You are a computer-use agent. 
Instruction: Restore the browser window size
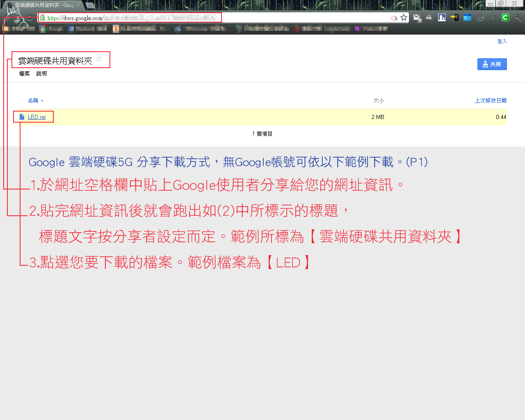pos(500,3)
